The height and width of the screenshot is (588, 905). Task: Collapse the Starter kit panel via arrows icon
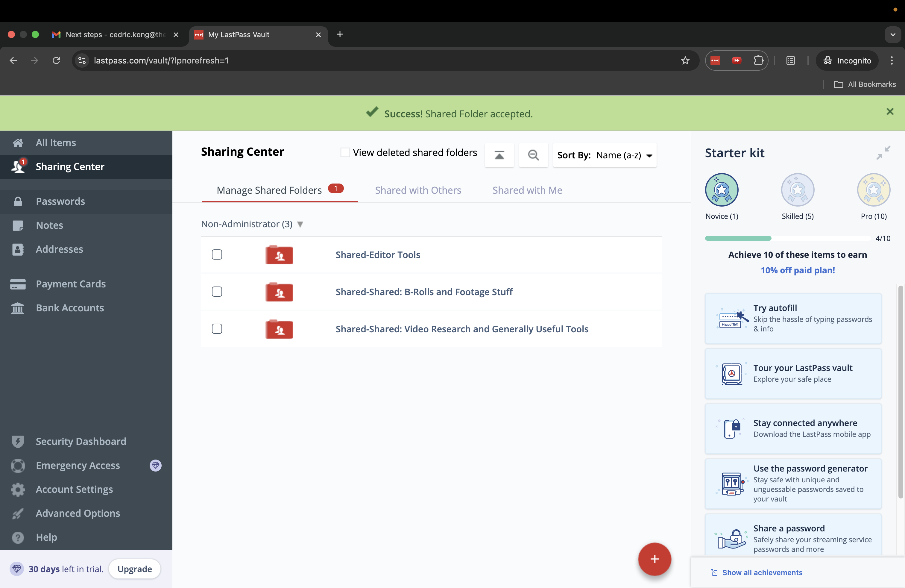click(x=883, y=152)
